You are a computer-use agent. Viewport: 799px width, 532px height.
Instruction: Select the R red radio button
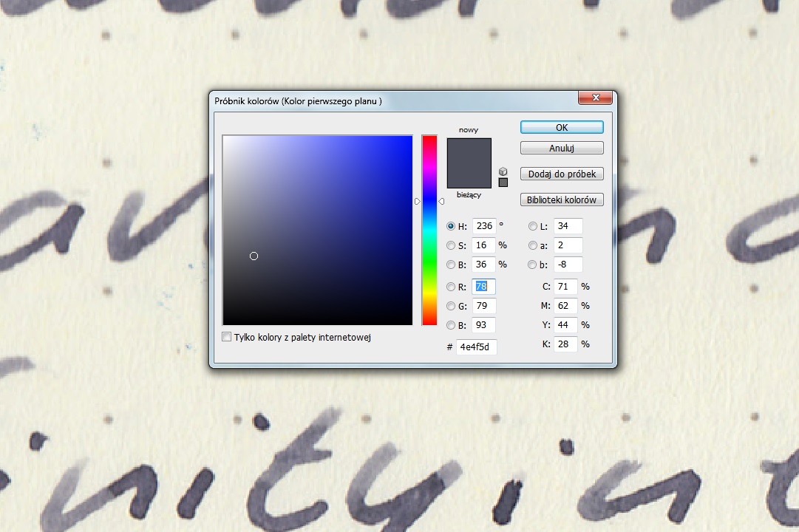pyautogui.click(x=451, y=287)
